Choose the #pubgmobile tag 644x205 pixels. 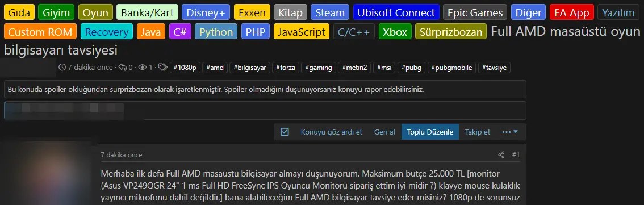click(452, 68)
